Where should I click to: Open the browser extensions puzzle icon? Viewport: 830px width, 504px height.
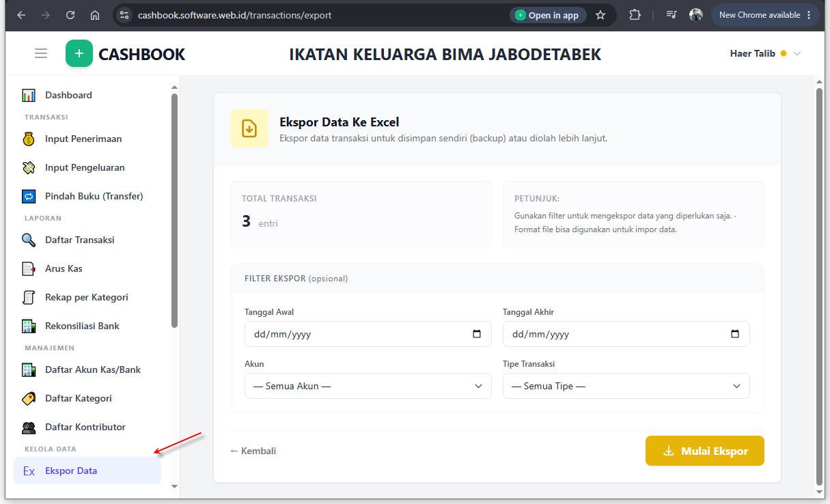(635, 15)
